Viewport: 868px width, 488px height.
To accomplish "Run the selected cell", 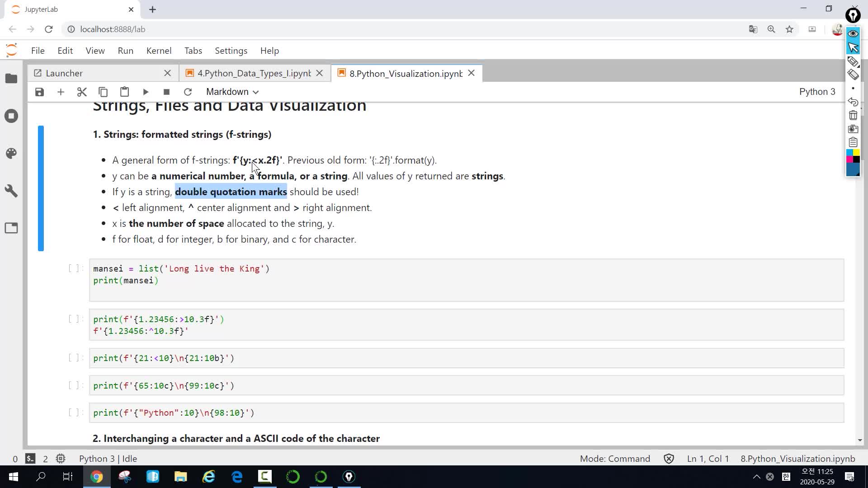I will (x=146, y=92).
